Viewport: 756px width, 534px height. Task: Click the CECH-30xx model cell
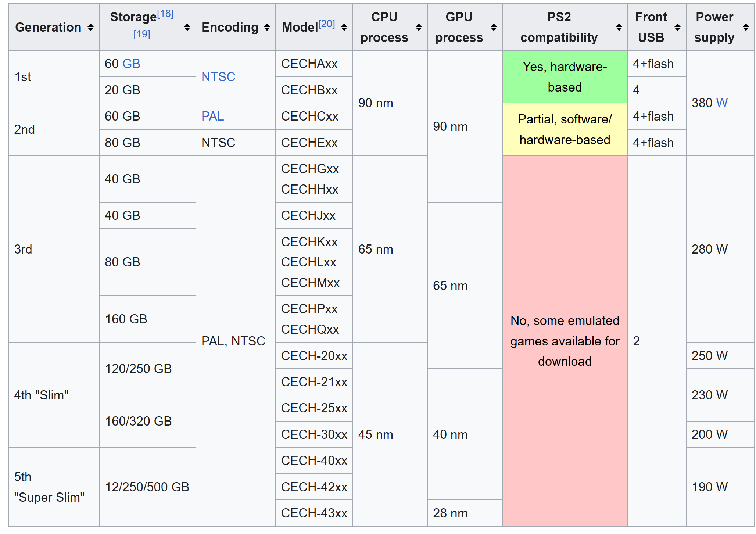(x=314, y=434)
